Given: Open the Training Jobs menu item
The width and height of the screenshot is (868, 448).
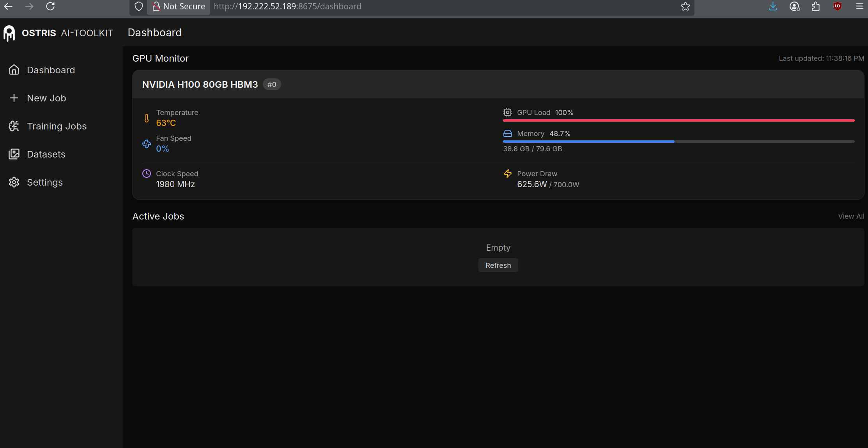Looking at the screenshot, I should click(x=57, y=126).
